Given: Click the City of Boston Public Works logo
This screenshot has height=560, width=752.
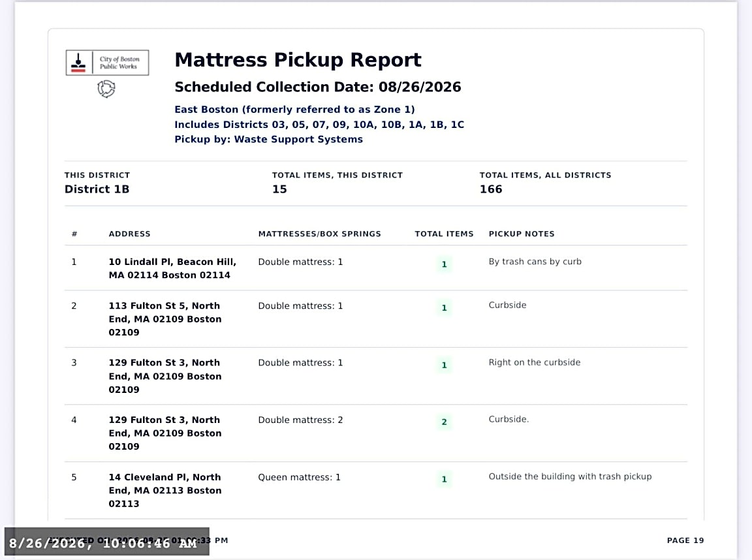Looking at the screenshot, I should tap(108, 63).
